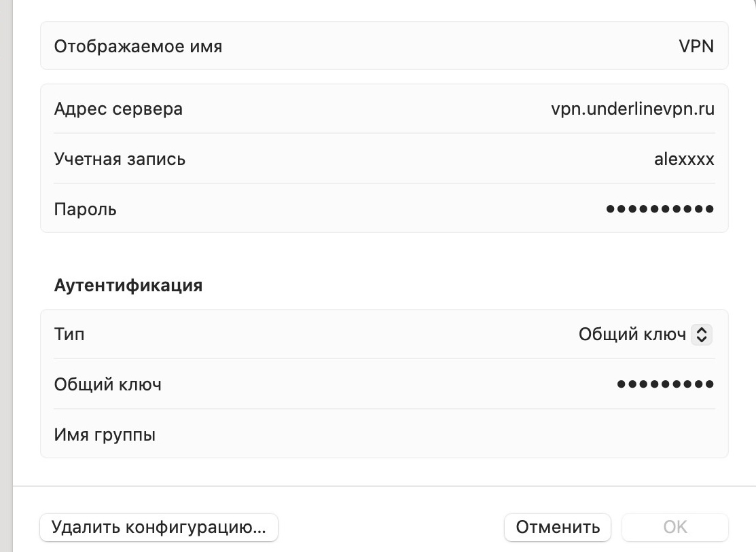Click the "Отображаемое имя" label
The height and width of the screenshot is (552, 756).
coord(138,47)
